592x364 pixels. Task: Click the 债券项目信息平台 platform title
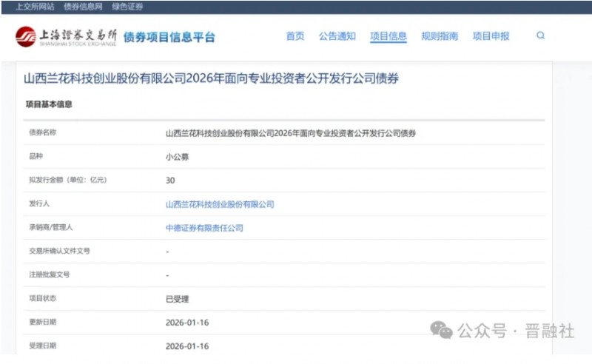[169, 38]
